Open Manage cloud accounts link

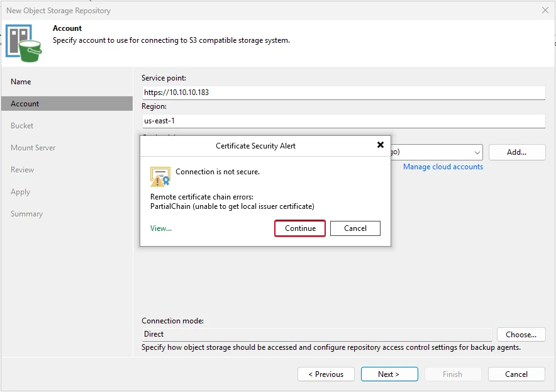443,167
